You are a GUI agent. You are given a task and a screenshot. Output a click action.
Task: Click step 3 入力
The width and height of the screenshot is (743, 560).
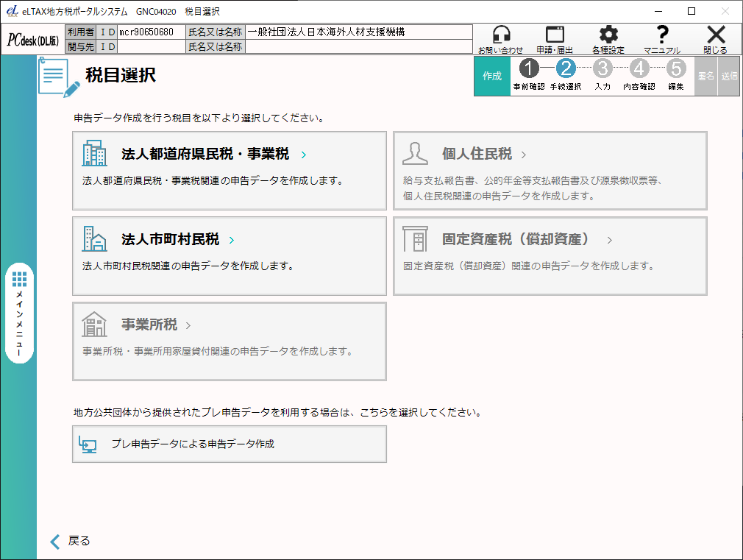[602, 74]
